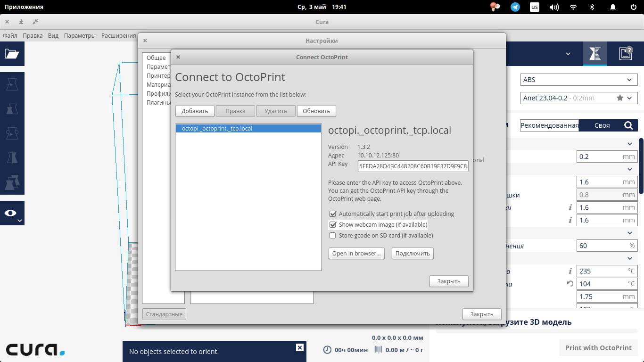Click Закрыть in the Connect OctoPrint dialog
Screen dimensions: 644x362
[x=449, y=281]
